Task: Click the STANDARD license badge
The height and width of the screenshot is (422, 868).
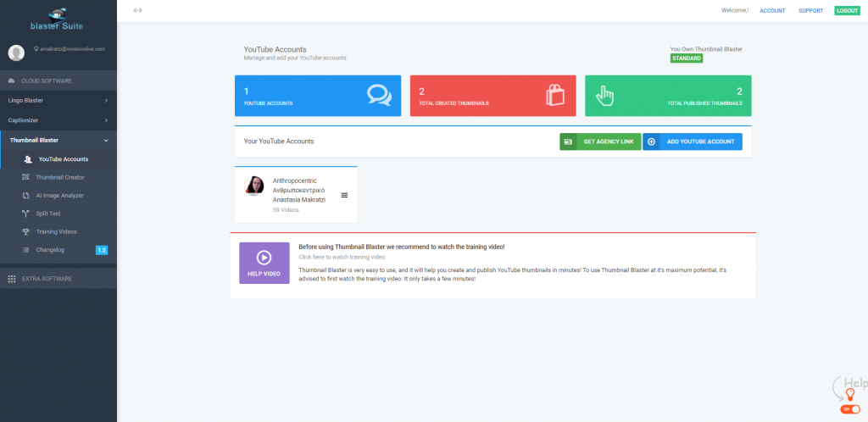Action: [x=687, y=58]
